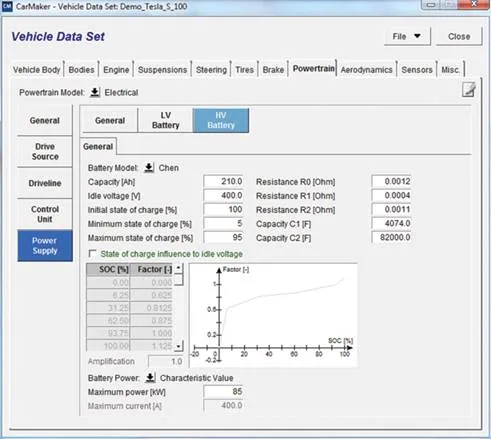Click the SOC [%] column header
491x439 pixels.
108,269
